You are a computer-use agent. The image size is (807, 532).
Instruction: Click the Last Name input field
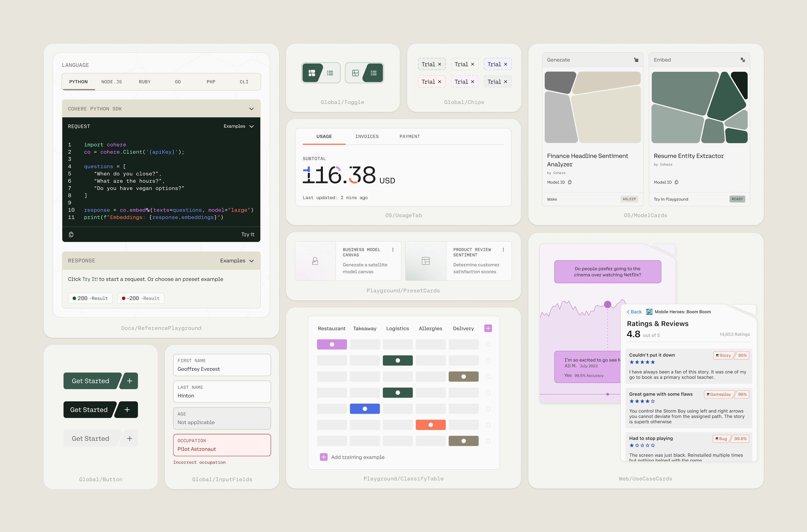(x=222, y=392)
